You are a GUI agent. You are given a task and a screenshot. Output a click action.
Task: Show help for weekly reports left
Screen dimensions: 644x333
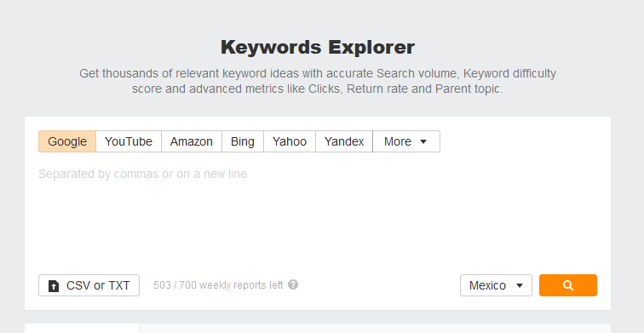[x=293, y=284]
